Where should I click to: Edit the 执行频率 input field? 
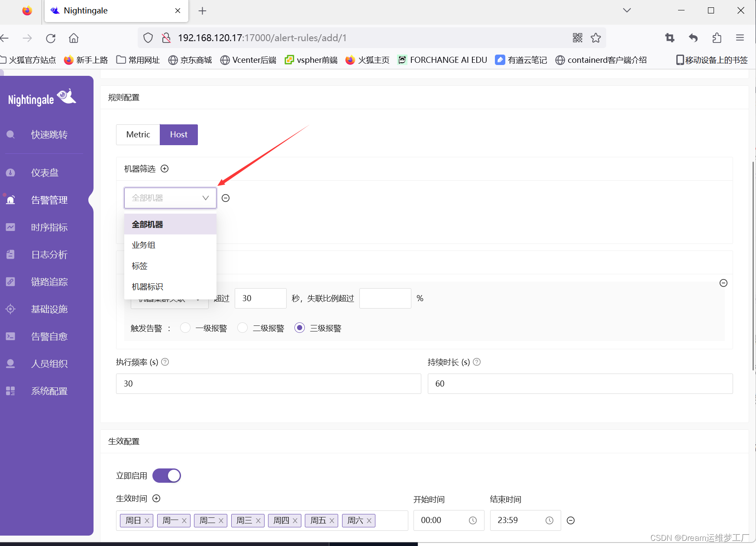(268, 383)
